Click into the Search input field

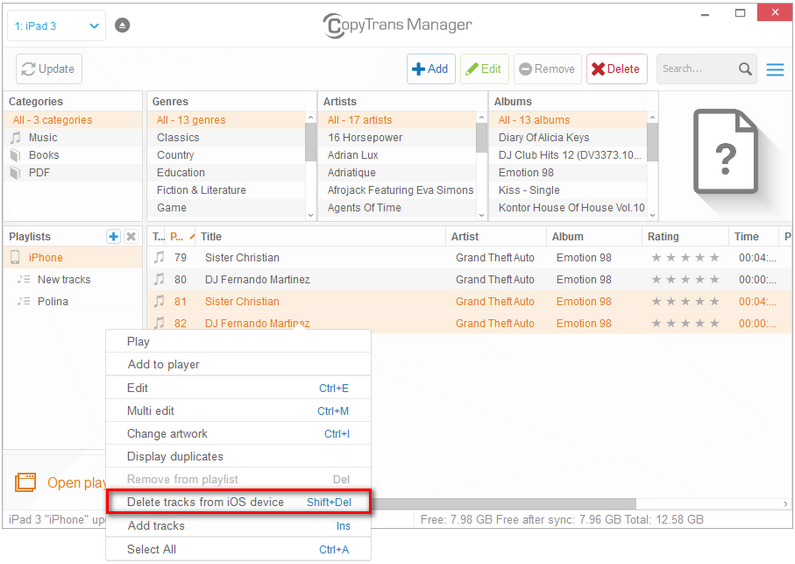click(x=695, y=69)
